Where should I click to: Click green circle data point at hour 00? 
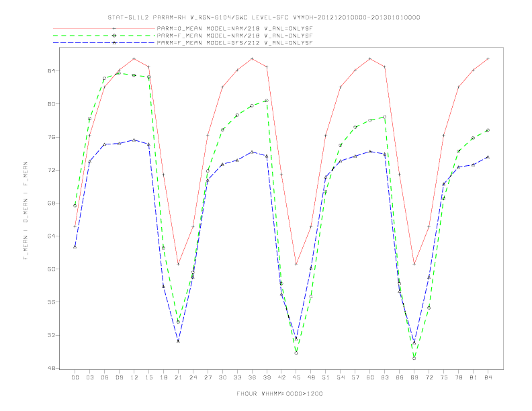(x=75, y=205)
